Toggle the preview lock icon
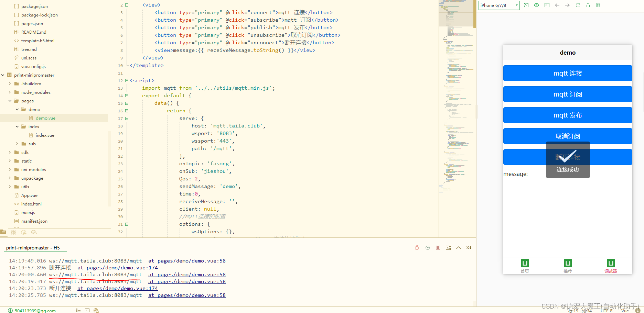This screenshot has width=644, height=313. [588, 5]
